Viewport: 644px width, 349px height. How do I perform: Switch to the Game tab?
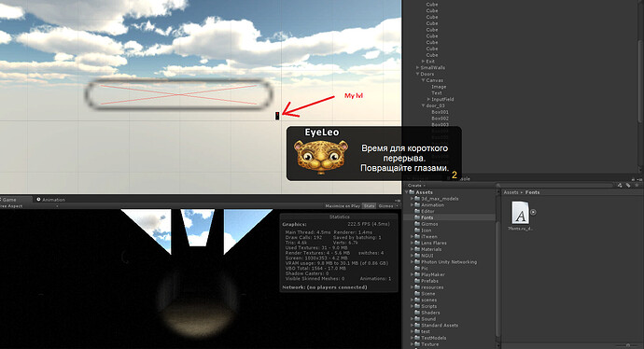pyautogui.click(x=15, y=200)
